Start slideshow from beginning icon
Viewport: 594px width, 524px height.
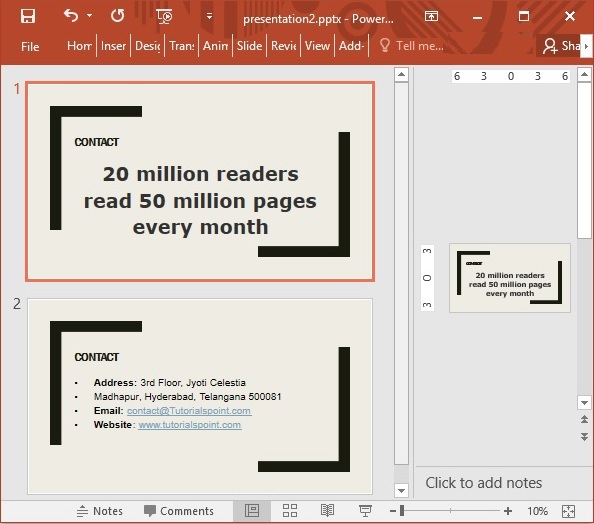[164, 16]
